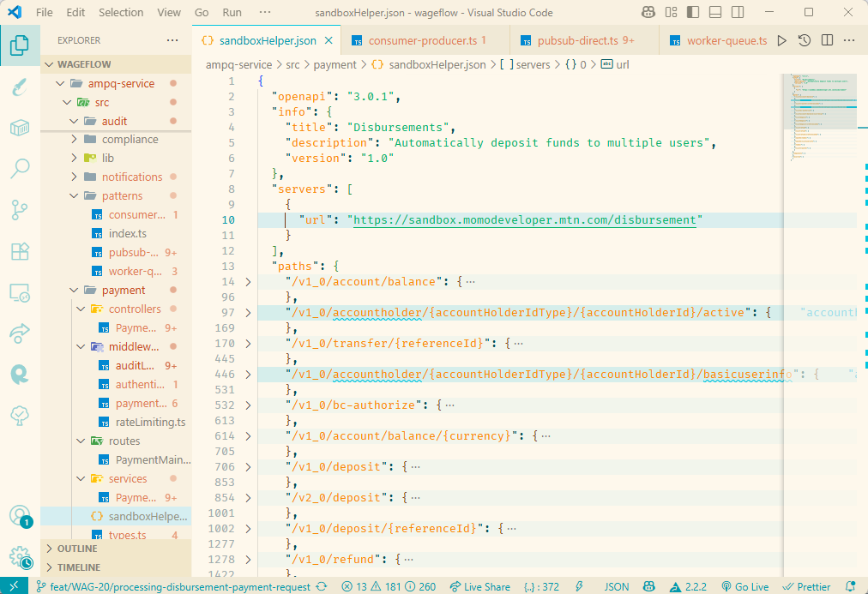The height and width of the screenshot is (594, 868).
Task: Open remote window indicator in status bar
Action: [x=14, y=586]
